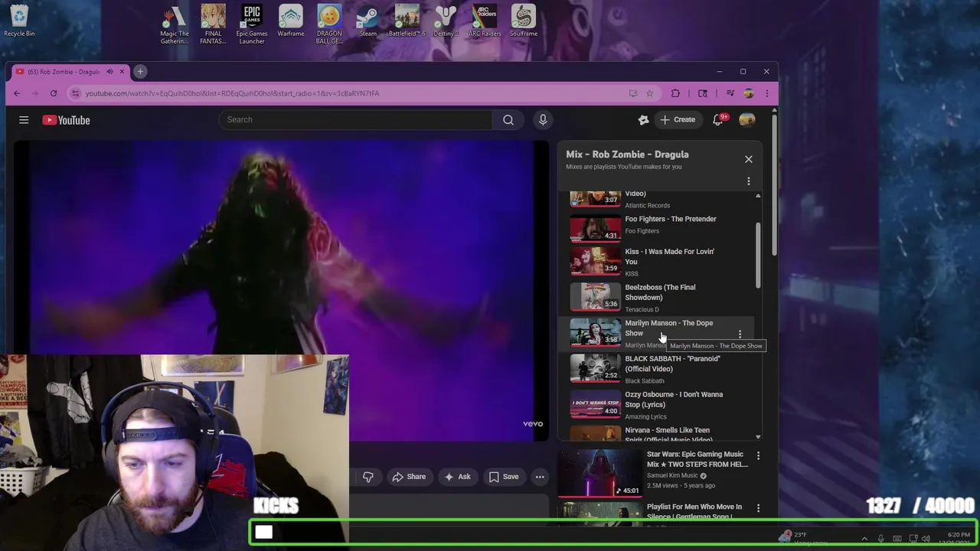
Task: Open more video actions ellipsis
Action: [540, 477]
